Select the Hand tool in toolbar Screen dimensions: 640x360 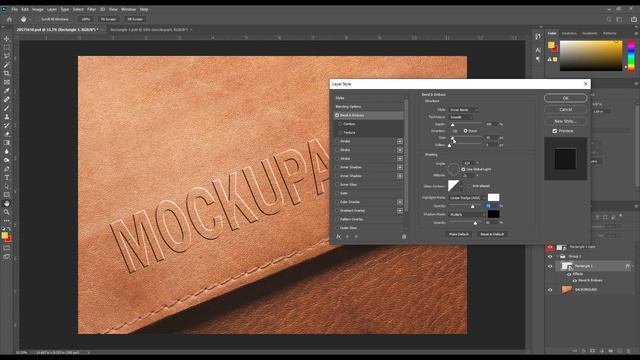7,203
